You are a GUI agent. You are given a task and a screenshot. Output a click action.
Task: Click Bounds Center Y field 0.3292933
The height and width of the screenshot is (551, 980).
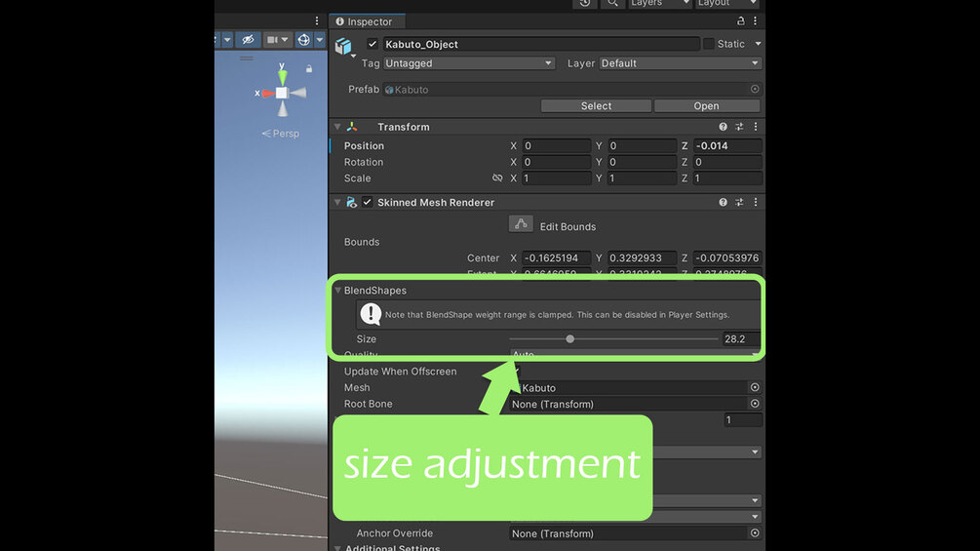(642, 258)
